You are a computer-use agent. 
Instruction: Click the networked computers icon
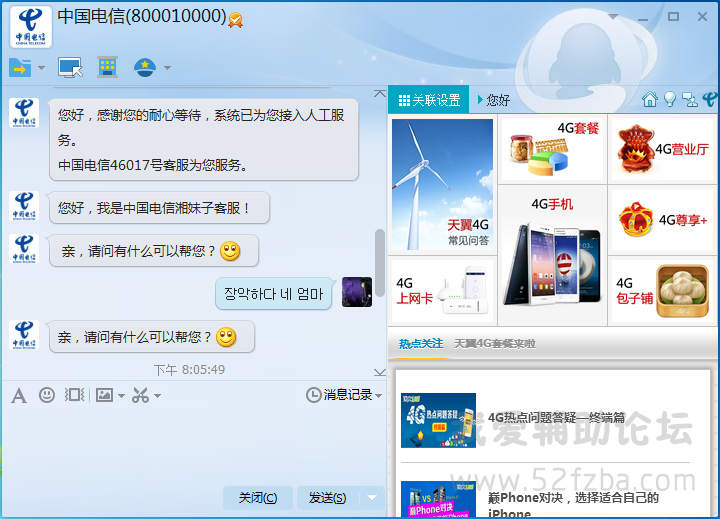pos(689,99)
